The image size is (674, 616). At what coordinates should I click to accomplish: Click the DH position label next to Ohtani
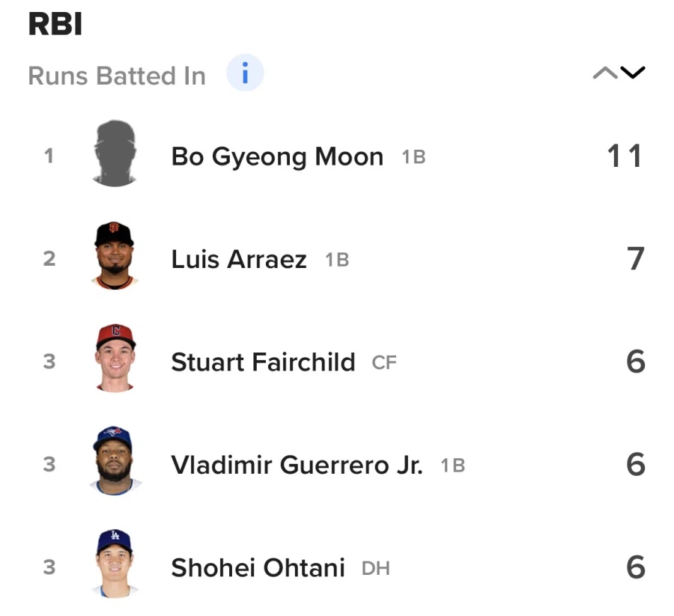click(x=375, y=569)
